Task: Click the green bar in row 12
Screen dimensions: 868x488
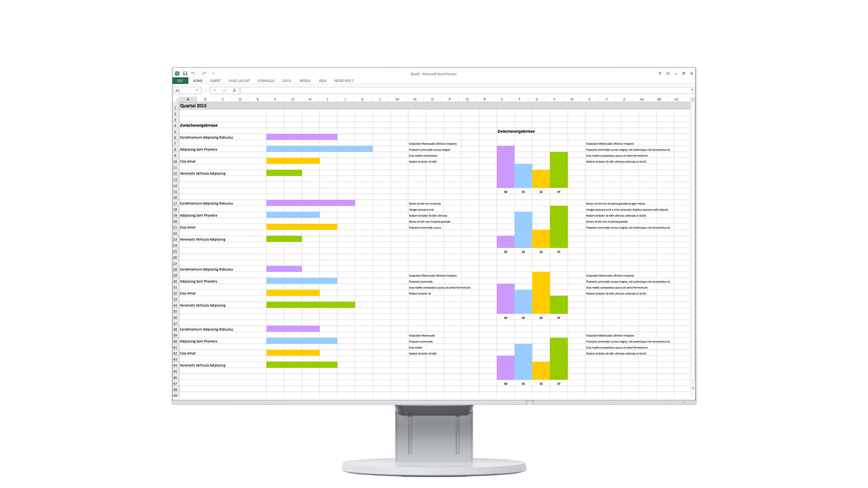Action: pyautogui.click(x=284, y=173)
